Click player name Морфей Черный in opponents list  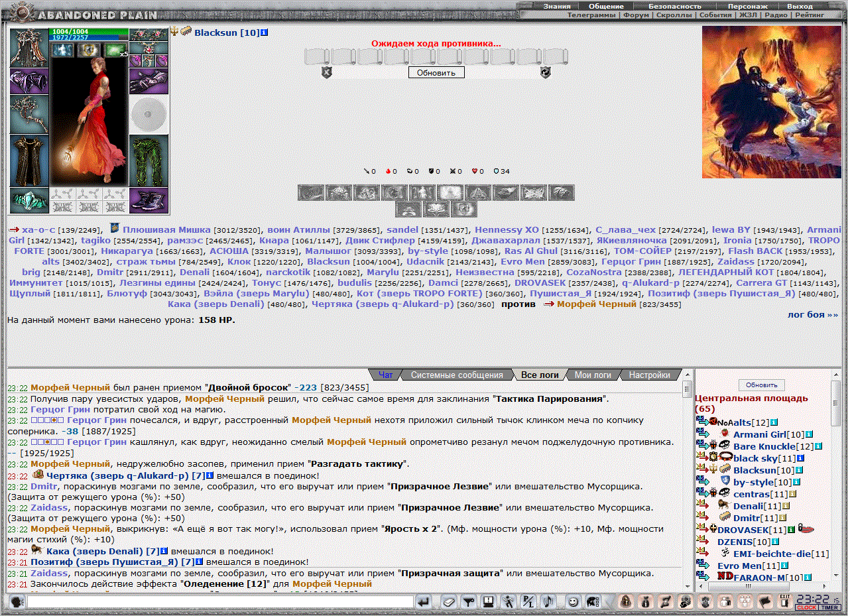pos(596,304)
